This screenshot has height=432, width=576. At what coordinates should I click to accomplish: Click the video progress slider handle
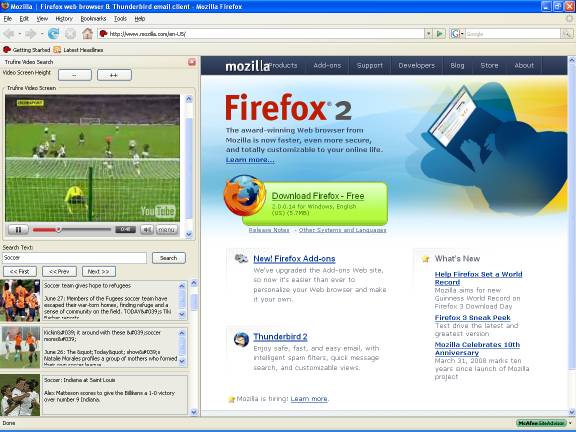click(x=58, y=230)
